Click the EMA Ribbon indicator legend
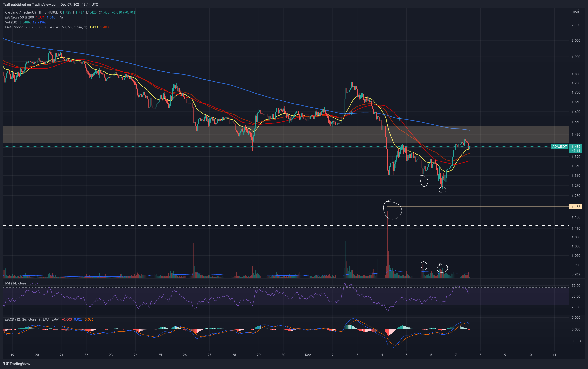Screen dimensions: 588x369 click(46, 27)
